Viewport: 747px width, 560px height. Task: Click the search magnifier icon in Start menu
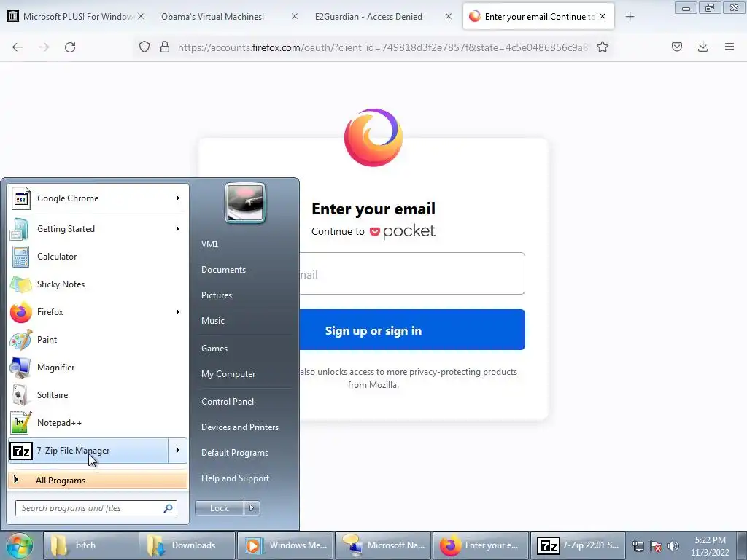tap(169, 508)
